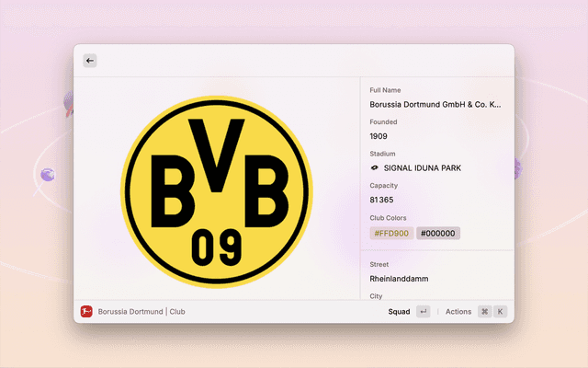Click the Full Name label
Screen dimensions: 588x368
[386, 90]
